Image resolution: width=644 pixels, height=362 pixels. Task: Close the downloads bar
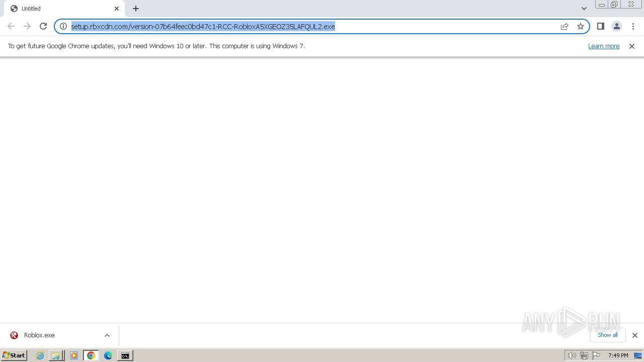click(635, 335)
